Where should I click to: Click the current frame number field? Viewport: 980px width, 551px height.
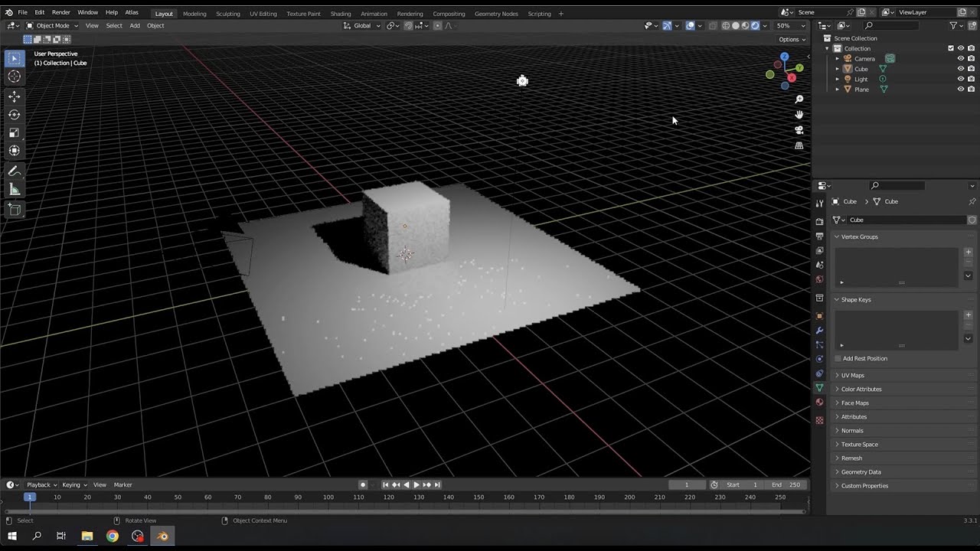tap(686, 484)
